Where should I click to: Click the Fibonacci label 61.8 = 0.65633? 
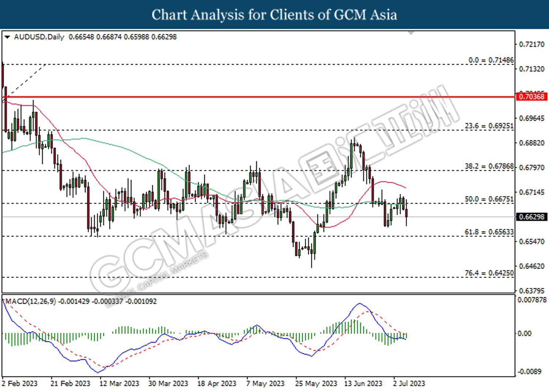pos(489,232)
